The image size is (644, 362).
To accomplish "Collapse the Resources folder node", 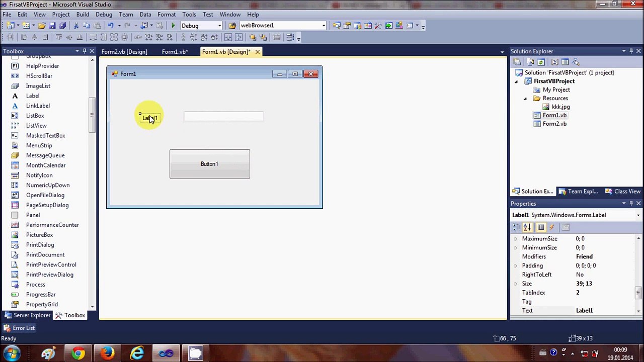I will (x=525, y=99).
